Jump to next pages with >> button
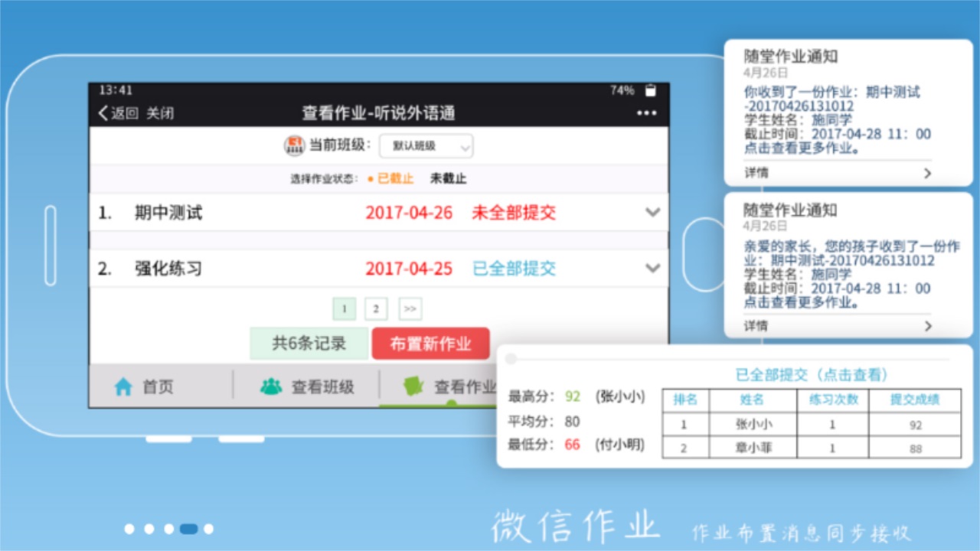980x551 pixels. click(410, 309)
